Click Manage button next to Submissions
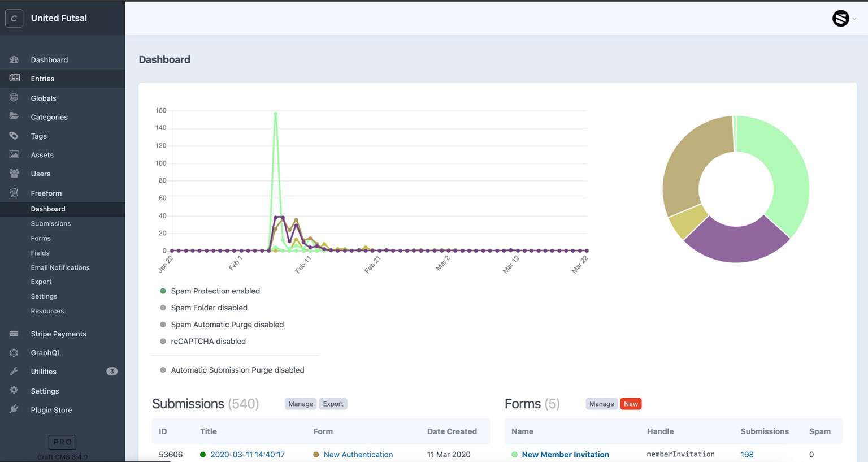The width and height of the screenshot is (868, 462). click(x=301, y=404)
